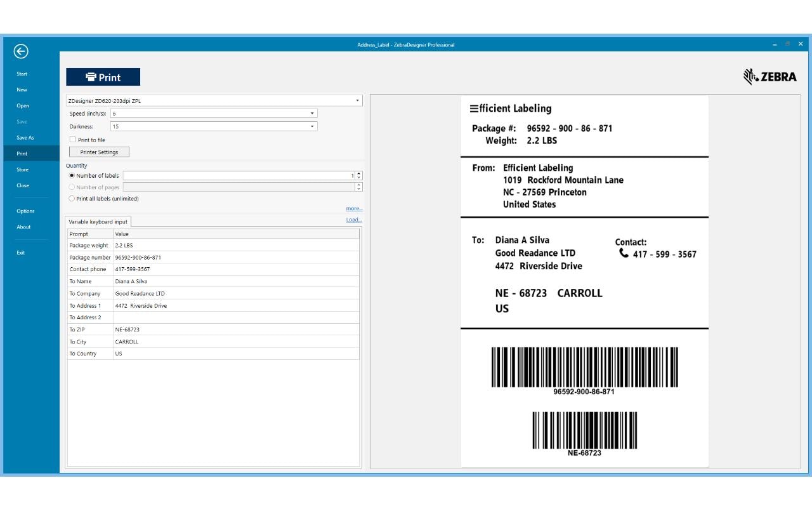Screen dimensions: 812x511
Task: Click the empty To Address 2 value cell
Action: point(236,317)
